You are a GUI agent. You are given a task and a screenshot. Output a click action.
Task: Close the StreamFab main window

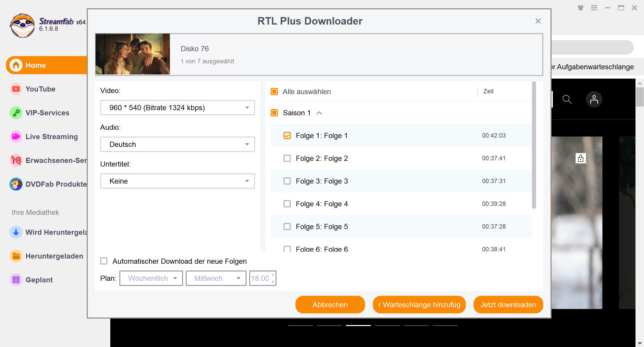click(634, 8)
